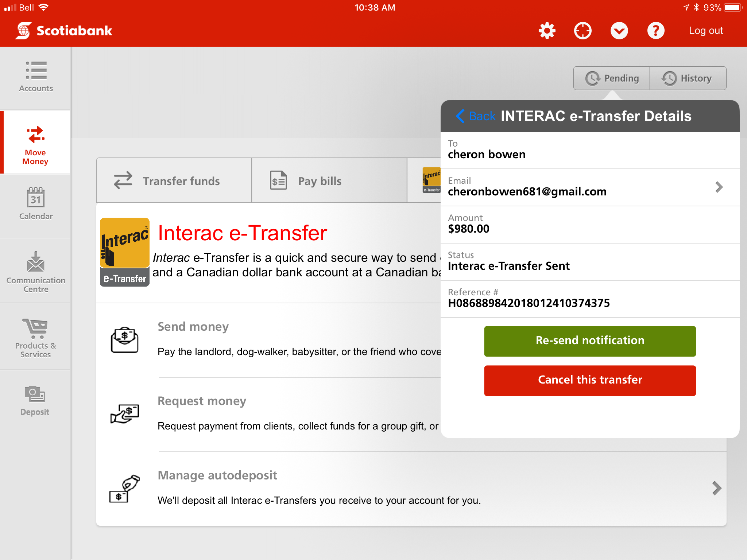The image size is (747, 560).
Task: Open the Interac e-Transfer tab icon
Action: 431,180
